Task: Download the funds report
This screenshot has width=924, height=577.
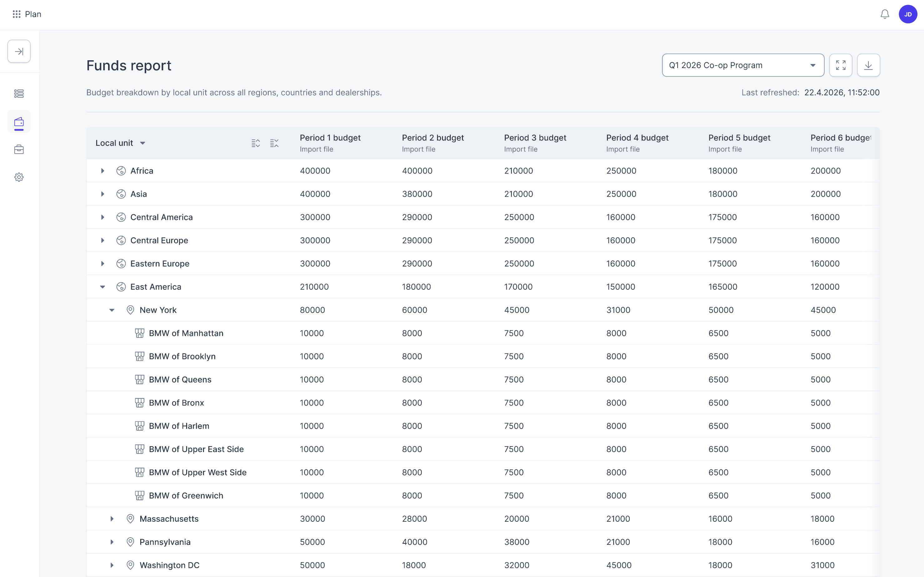Action: point(868,65)
